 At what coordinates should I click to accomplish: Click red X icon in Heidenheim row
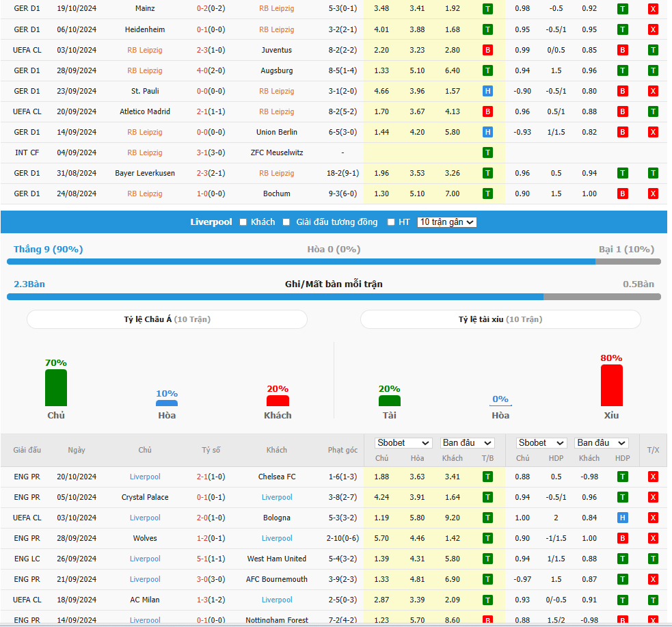653,29
